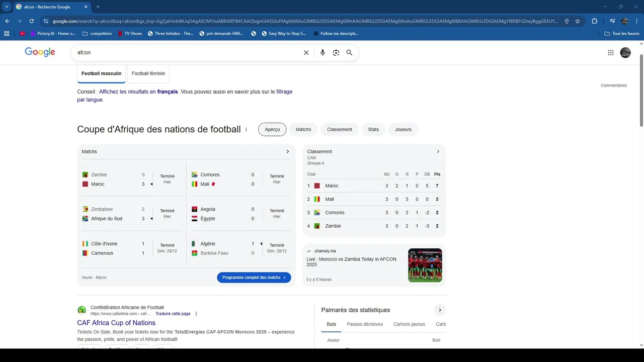Click the Google logo

[40, 52]
